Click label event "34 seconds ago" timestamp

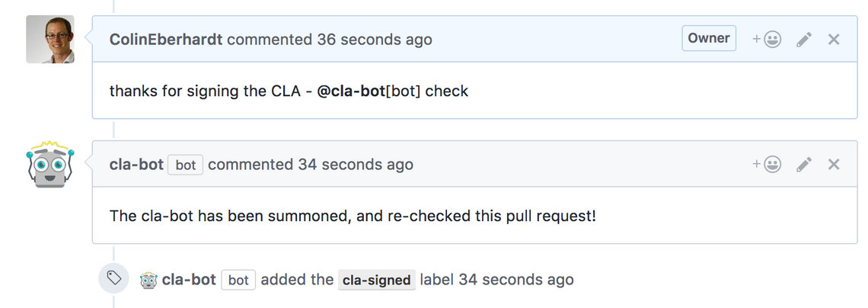pos(516,280)
